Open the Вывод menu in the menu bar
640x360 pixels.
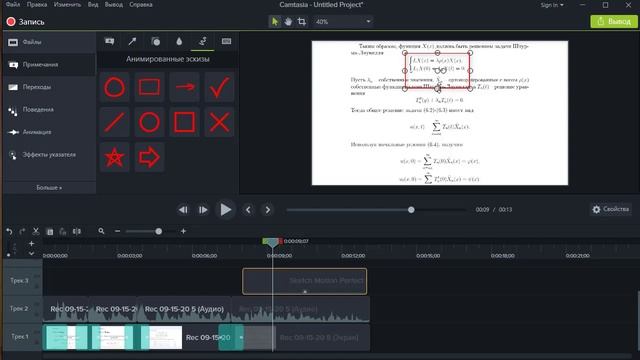click(113, 5)
